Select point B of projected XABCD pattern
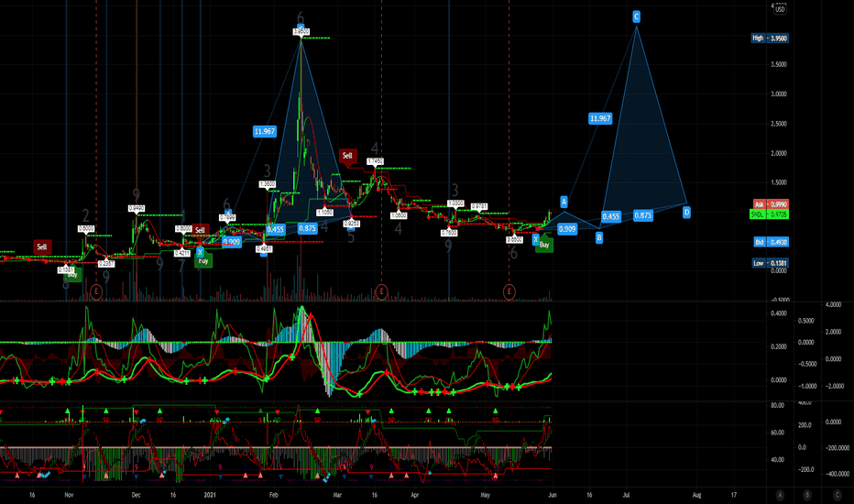Image resolution: width=854 pixels, height=504 pixels. [599, 237]
